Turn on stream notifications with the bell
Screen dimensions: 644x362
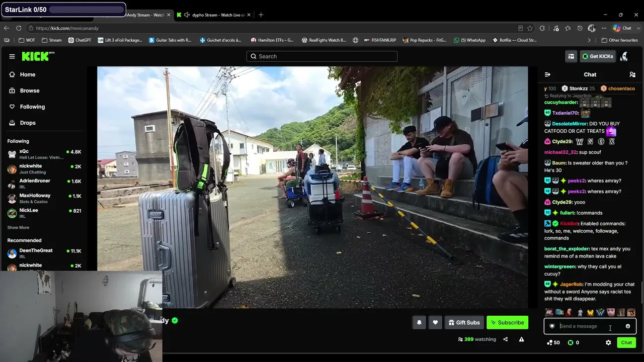coord(419,322)
